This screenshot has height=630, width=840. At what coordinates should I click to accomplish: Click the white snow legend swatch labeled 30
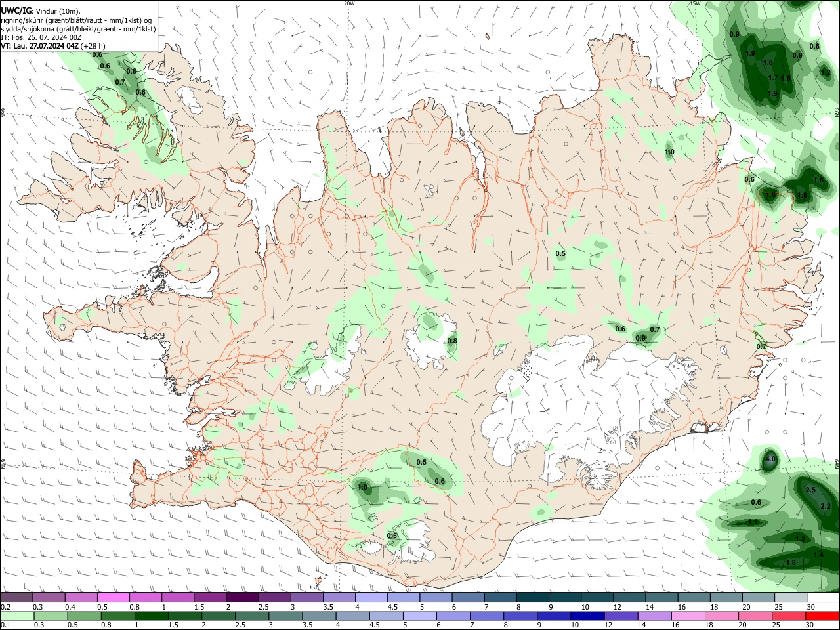[823, 597]
